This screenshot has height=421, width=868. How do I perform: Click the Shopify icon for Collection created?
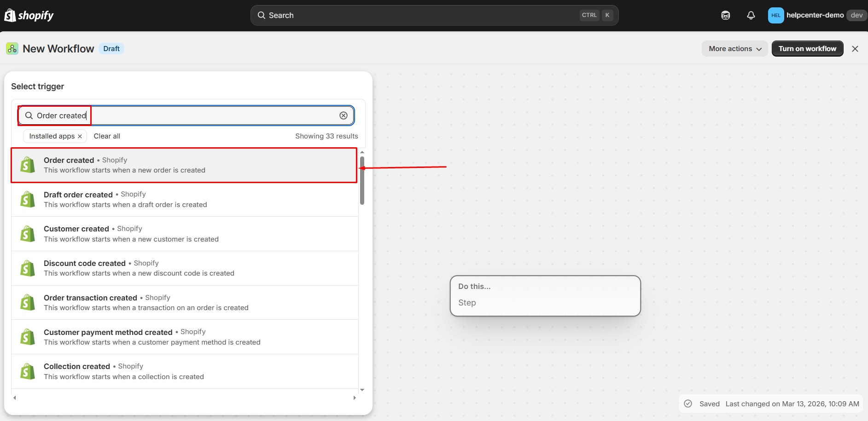(28, 371)
